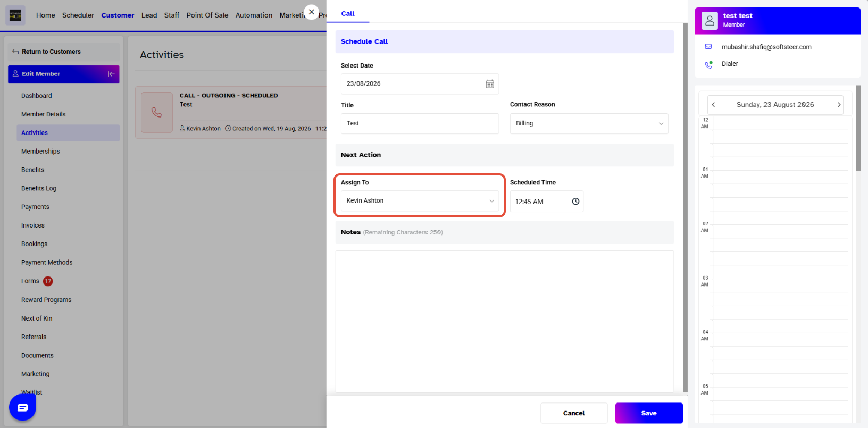This screenshot has width=868, height=428.
Task: Click the mubashir.shafiq@softsteer.com email address
Action: (766, 47)
